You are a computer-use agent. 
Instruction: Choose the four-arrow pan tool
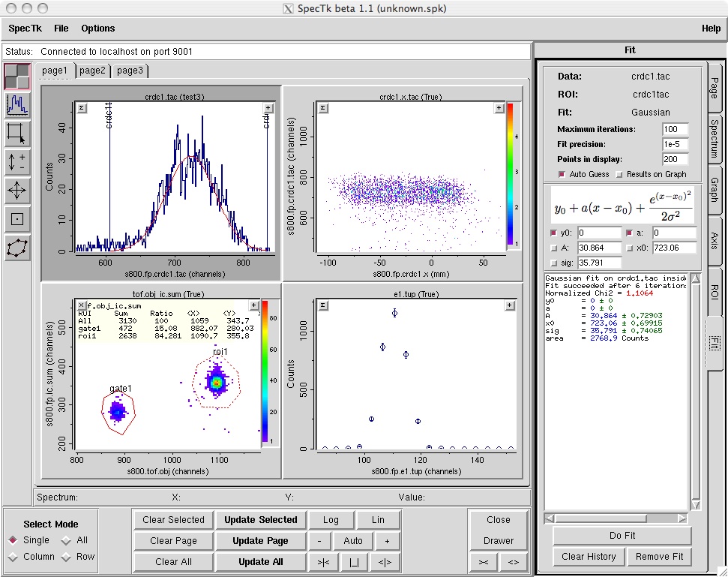click(17, 191)
